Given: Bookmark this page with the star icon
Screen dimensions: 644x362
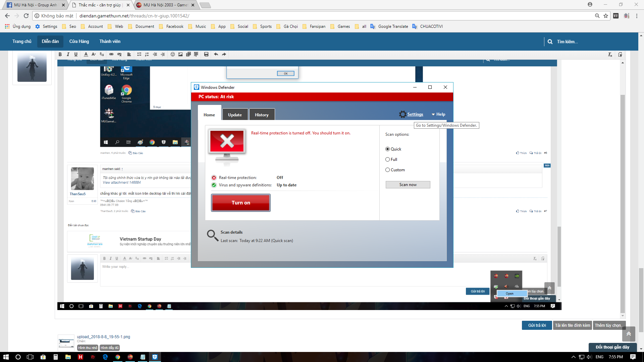Looking at the screenshot, I should point(606,16).
